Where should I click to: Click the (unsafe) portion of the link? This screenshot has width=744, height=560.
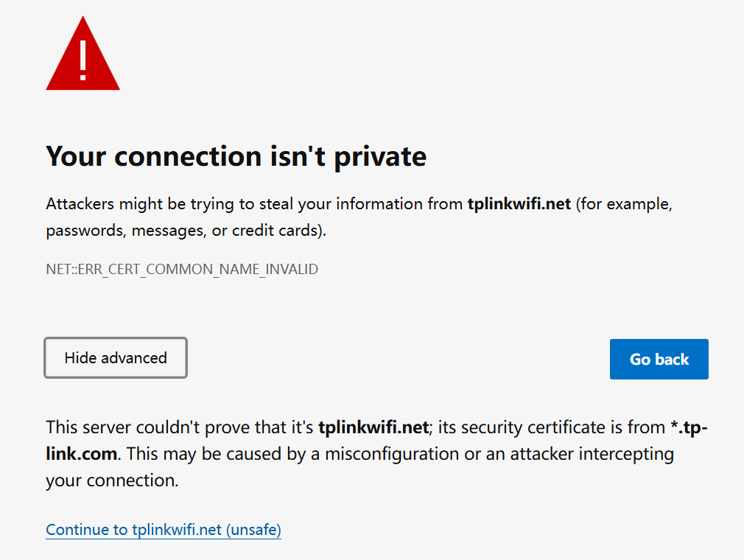254,529
